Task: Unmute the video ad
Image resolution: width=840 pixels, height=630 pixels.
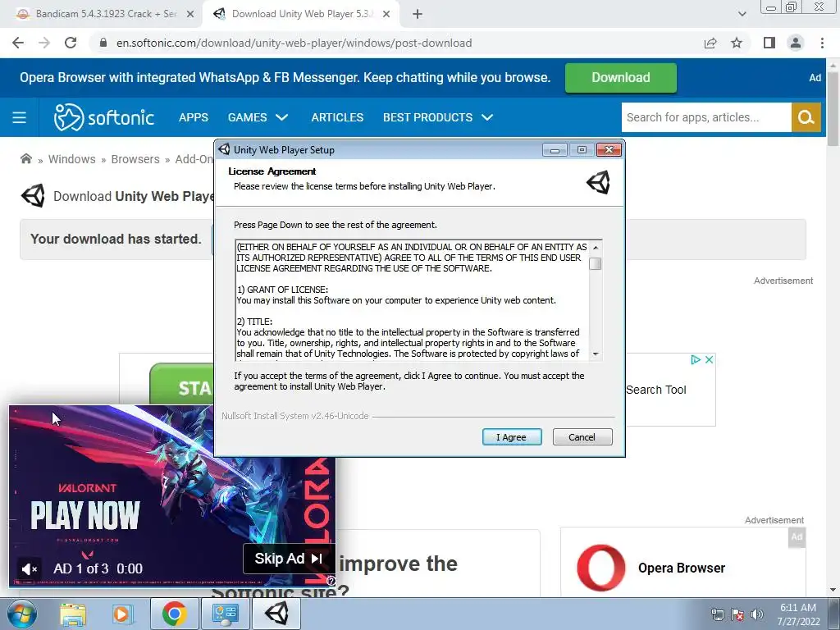Action: (x=29, y=568)
